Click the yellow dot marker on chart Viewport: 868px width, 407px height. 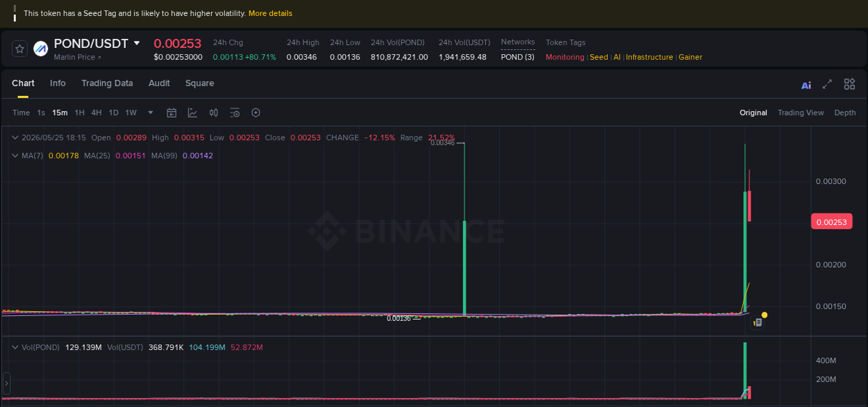pyautogui.click(x=765, y=315)
